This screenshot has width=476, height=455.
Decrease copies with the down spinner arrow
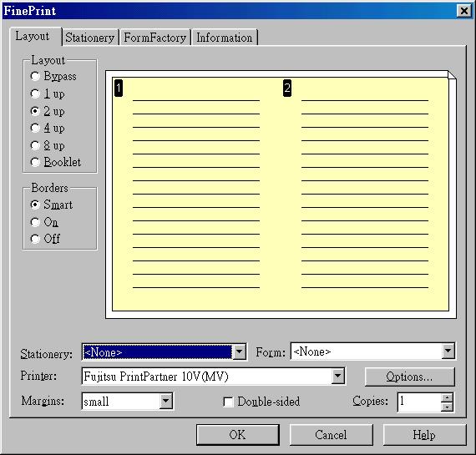[447, 407]
